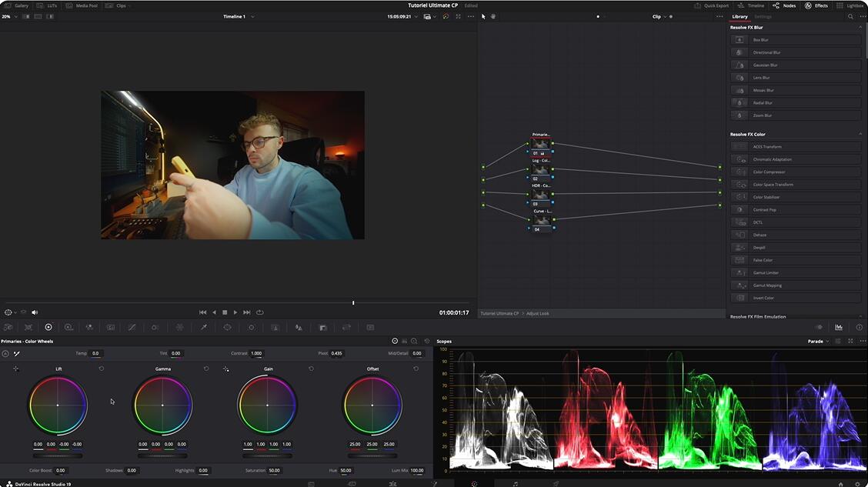Open the Gallery panel
The width and height of the screenshot is (868, 487).
point(16,5)
